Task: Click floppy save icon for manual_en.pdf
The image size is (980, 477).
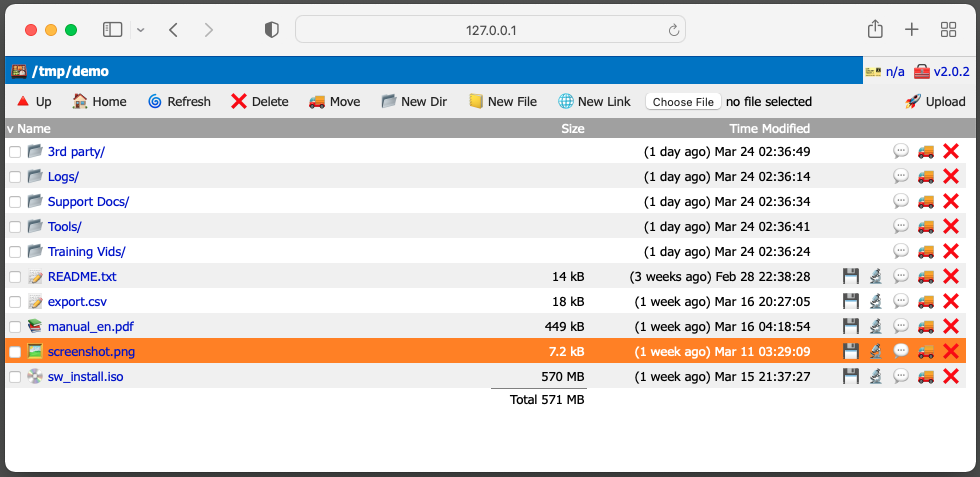Action: click(851, 326)
